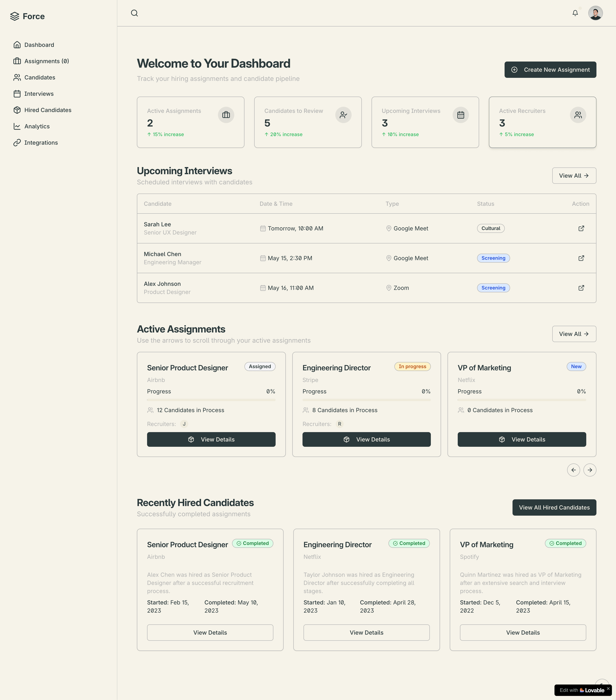Navigate to Hired Candidates page
The image size is (616, 700).
48,110
